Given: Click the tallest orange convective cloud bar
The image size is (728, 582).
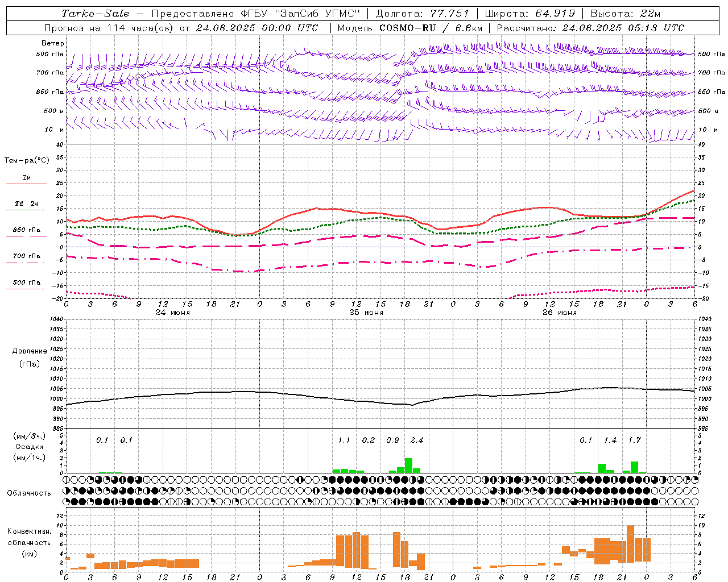Looking at the screenshot, I should [x=630, y=544].
